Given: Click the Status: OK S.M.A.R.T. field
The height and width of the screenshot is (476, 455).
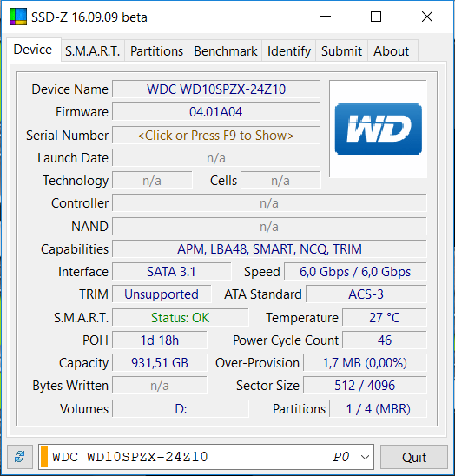Looking at the screenshot, I should coord(181,318).
